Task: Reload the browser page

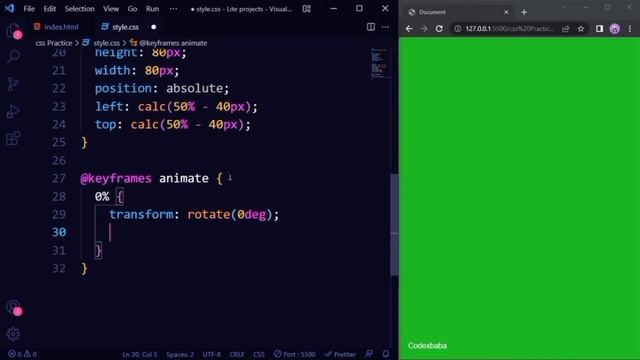Action: 439,29
